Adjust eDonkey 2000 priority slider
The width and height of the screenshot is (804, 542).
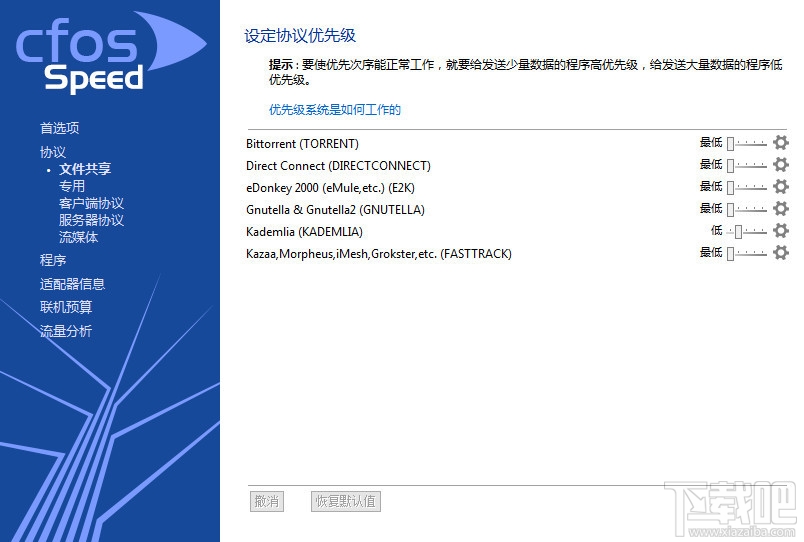pos(747,188)
